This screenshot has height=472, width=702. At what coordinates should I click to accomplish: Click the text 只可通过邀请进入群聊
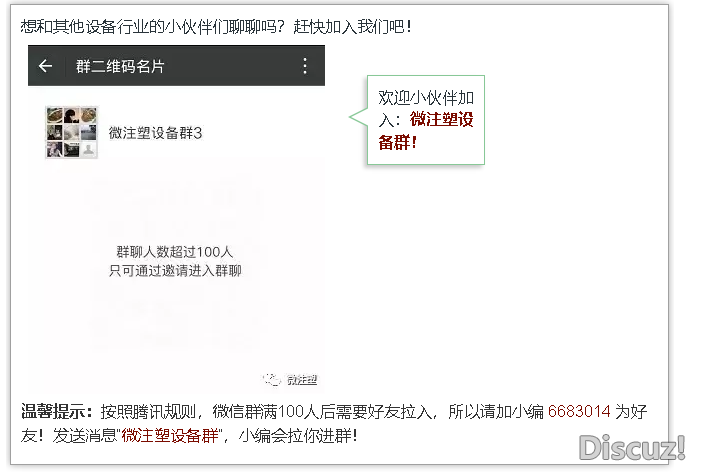tap(175, 270)
